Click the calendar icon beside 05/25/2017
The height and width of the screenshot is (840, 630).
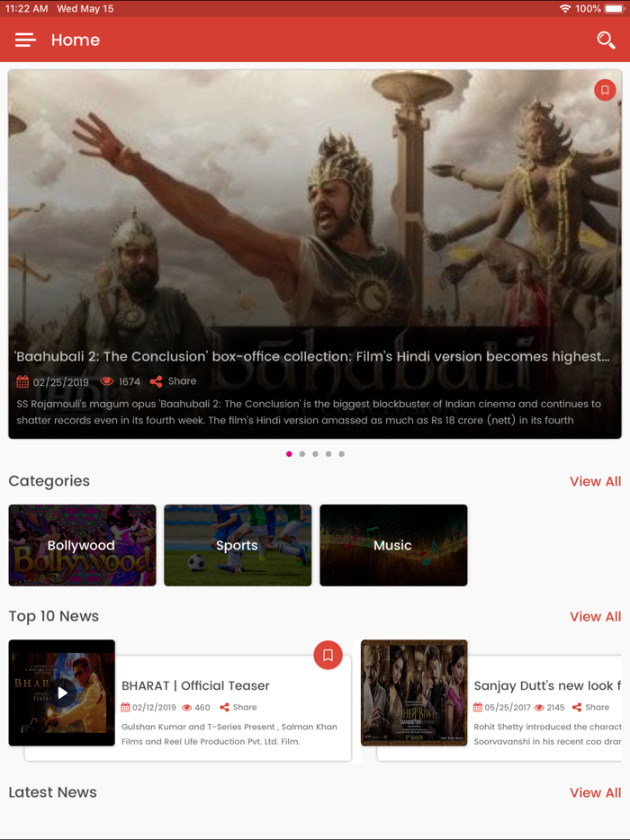pos(478,707)
